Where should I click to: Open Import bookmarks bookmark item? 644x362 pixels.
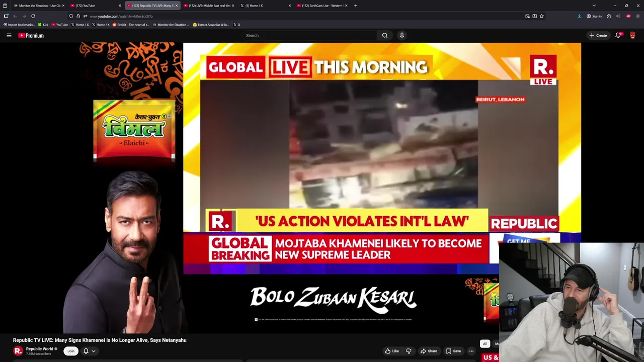[19, 25]
